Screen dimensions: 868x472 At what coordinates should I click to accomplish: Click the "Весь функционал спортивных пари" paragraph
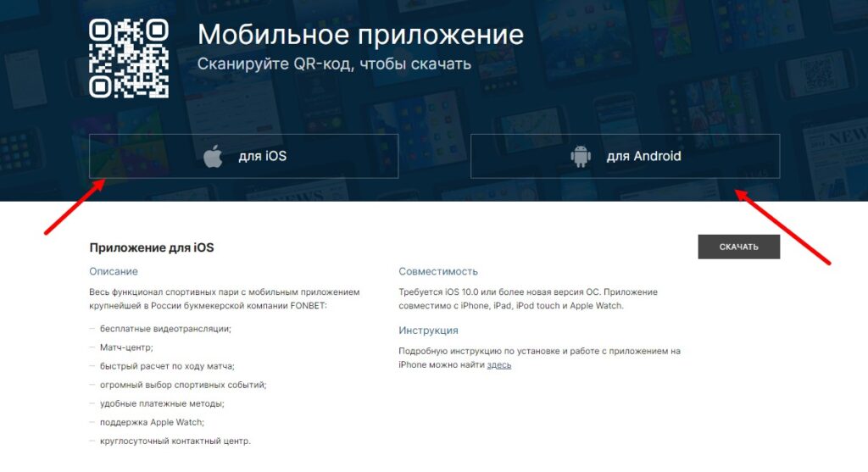pos(224,299)
